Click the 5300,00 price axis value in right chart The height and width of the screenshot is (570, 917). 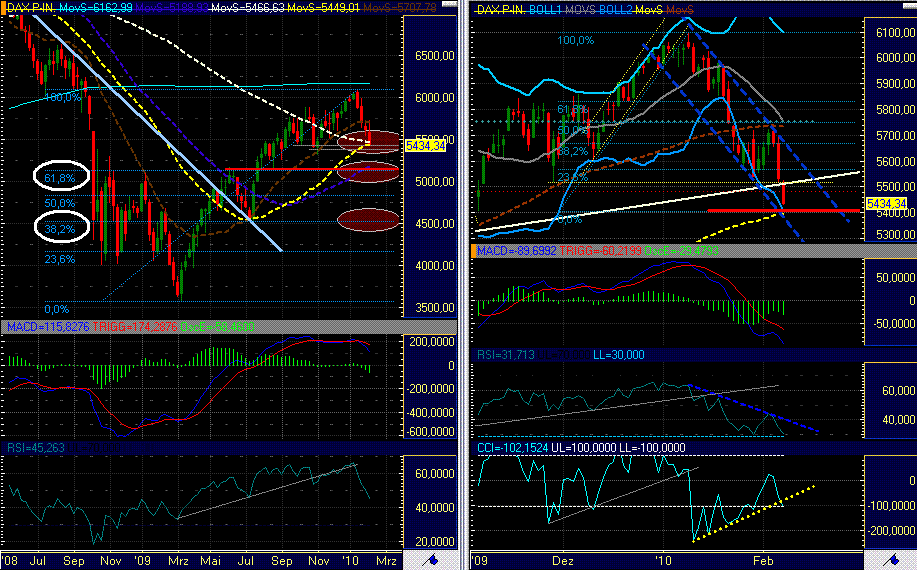tap(896, 234)
